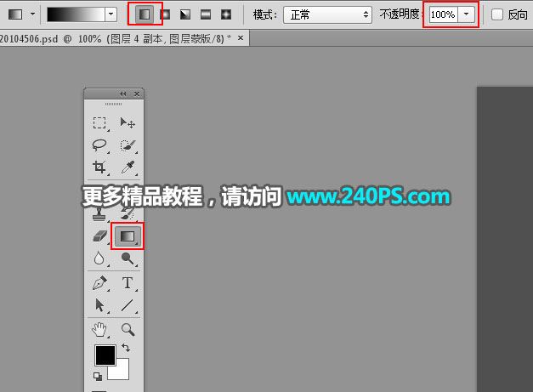This screenshot has height=392, width=533.
Task: Open the opacity slider dropdown arrow
Action: point(467,14)
